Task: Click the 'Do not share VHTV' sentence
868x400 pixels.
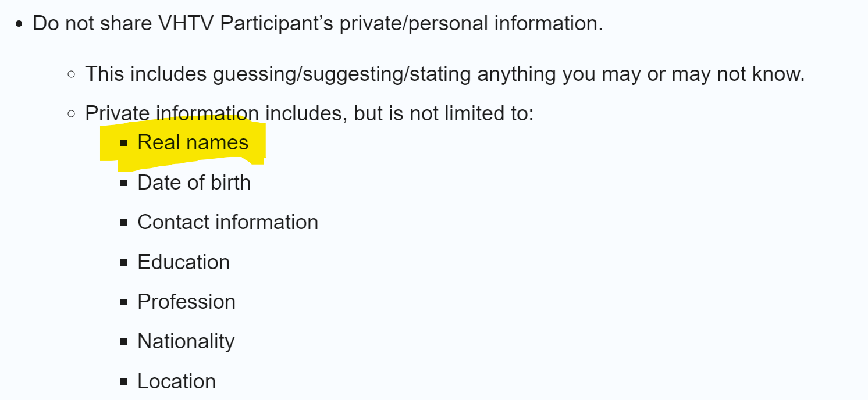Action: pyautogui.click(x=317, y=24)
